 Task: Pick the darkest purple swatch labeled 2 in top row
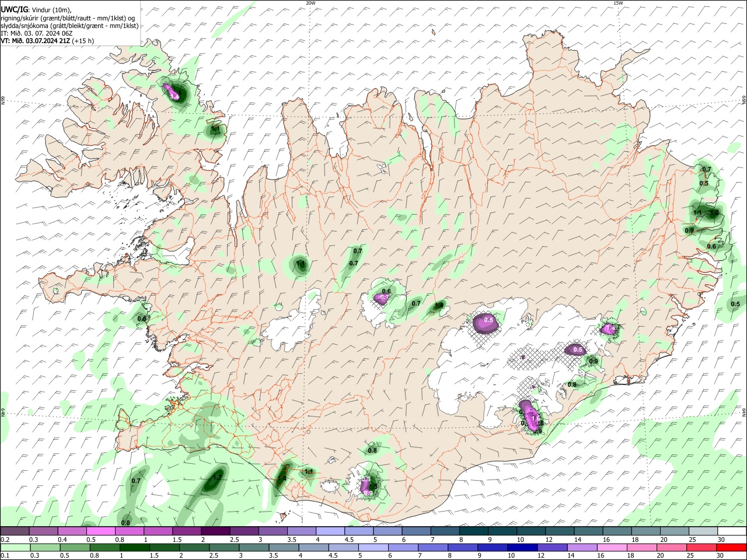coord(215,531)
